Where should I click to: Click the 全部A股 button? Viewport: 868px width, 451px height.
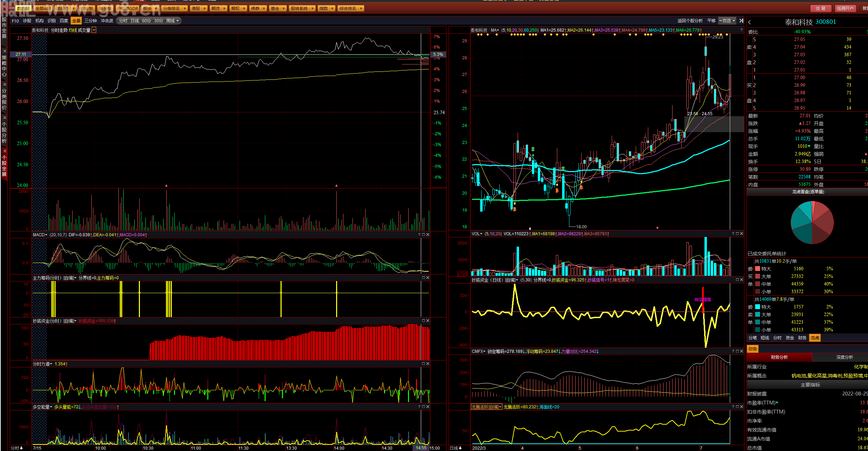(x=43, y=8)
